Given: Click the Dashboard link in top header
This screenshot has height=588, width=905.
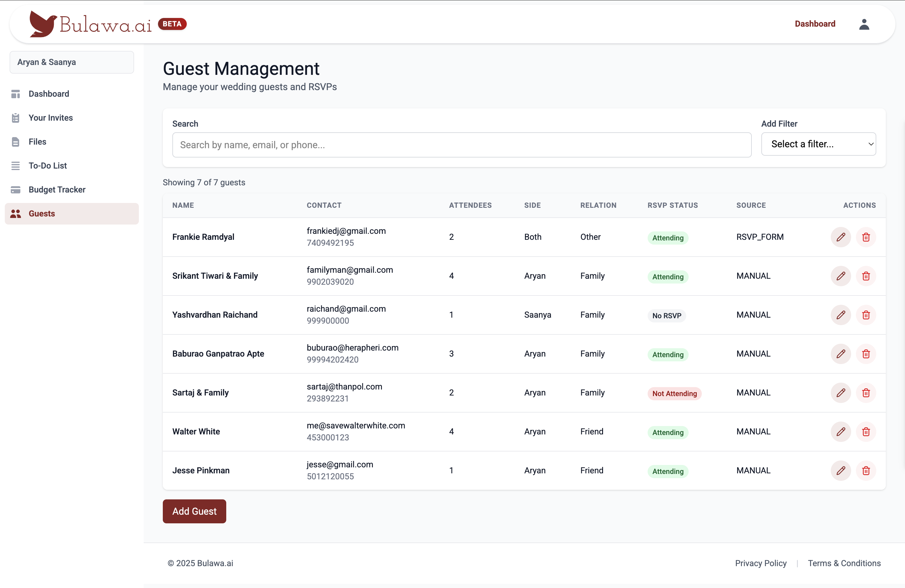Looking at the screenshot, I should pos(815,24).
